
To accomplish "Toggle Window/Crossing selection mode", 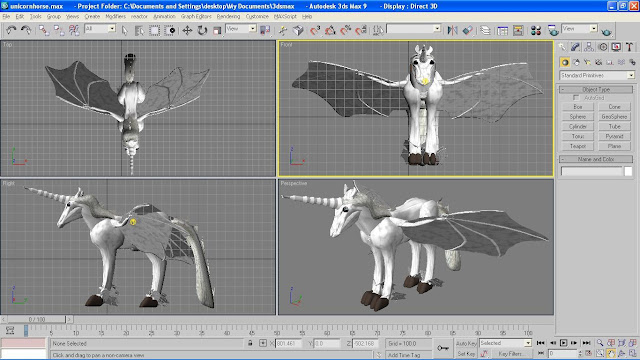I will 170,30.
